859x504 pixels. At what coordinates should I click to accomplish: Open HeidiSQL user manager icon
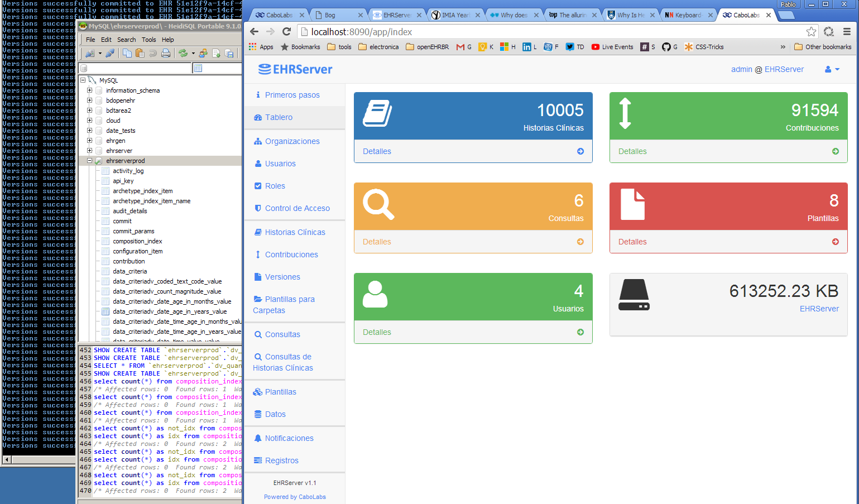pyautogui.click(x=203, y=53)
